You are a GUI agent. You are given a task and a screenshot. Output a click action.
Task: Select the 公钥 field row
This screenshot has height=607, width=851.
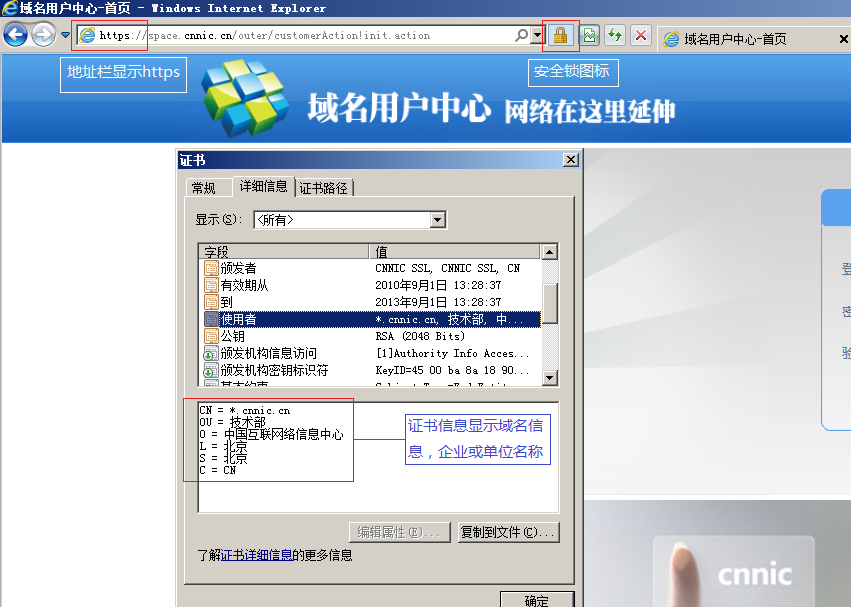[370, 336]
